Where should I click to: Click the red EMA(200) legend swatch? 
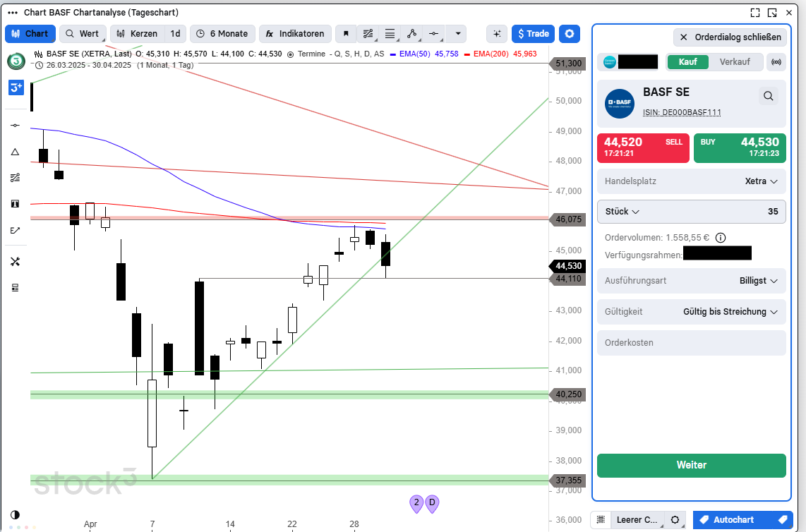(x=467, y=54)
